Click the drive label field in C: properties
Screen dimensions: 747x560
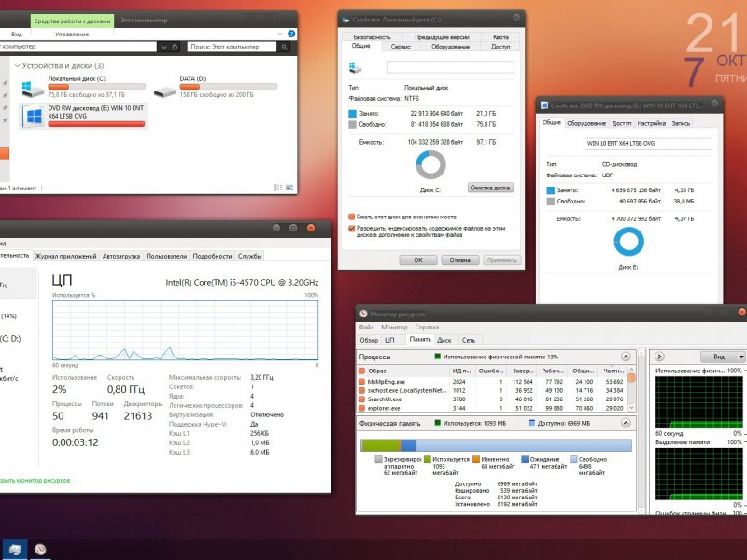[450, 67]
